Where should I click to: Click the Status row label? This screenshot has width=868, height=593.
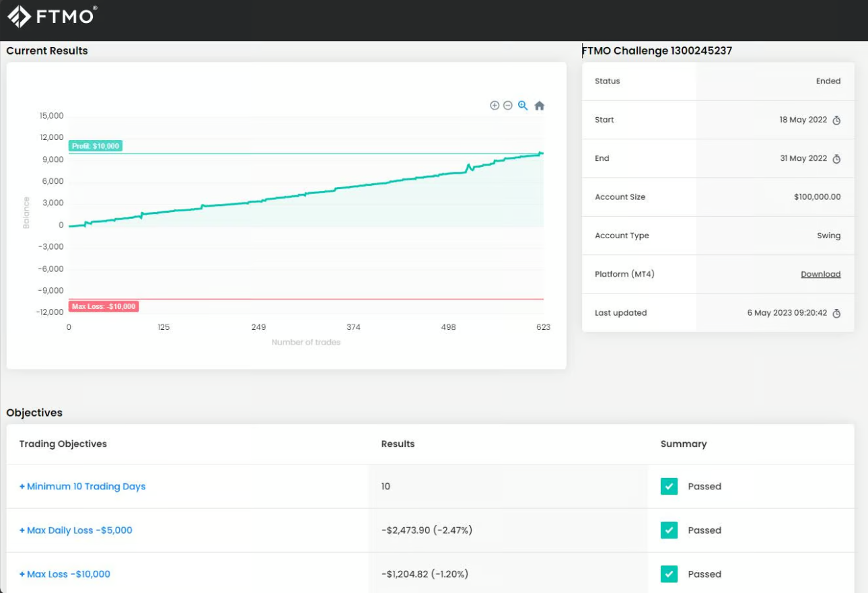[x=607, y=81]
